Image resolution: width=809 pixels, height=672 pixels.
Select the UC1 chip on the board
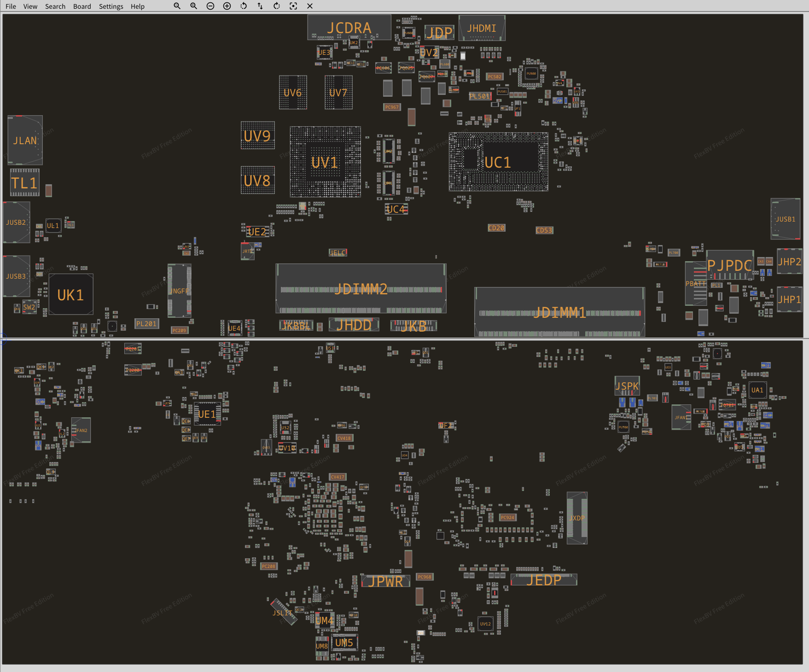(x=498, y=162)
